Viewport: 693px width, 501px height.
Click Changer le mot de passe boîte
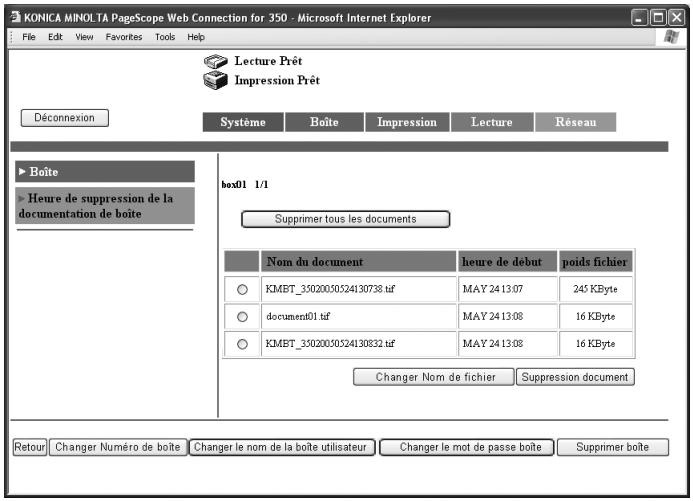click(x=467, y=447)
